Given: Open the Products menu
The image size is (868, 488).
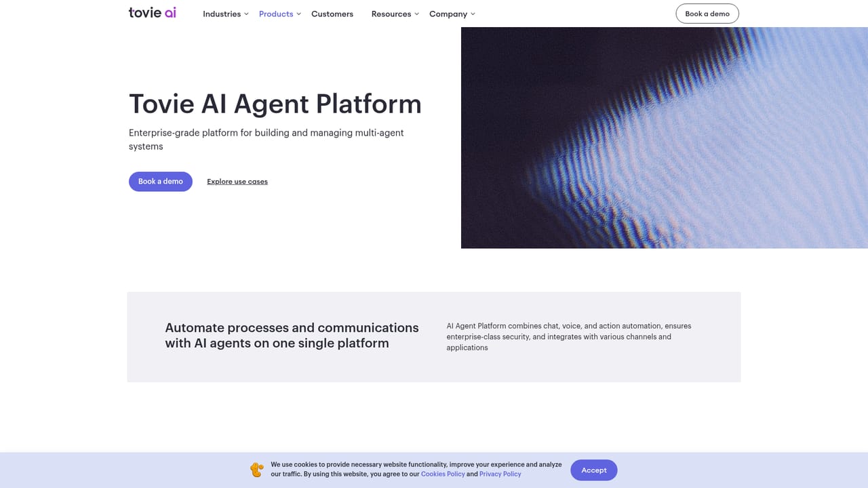Looking at the screenshot, I should [276, 14].
